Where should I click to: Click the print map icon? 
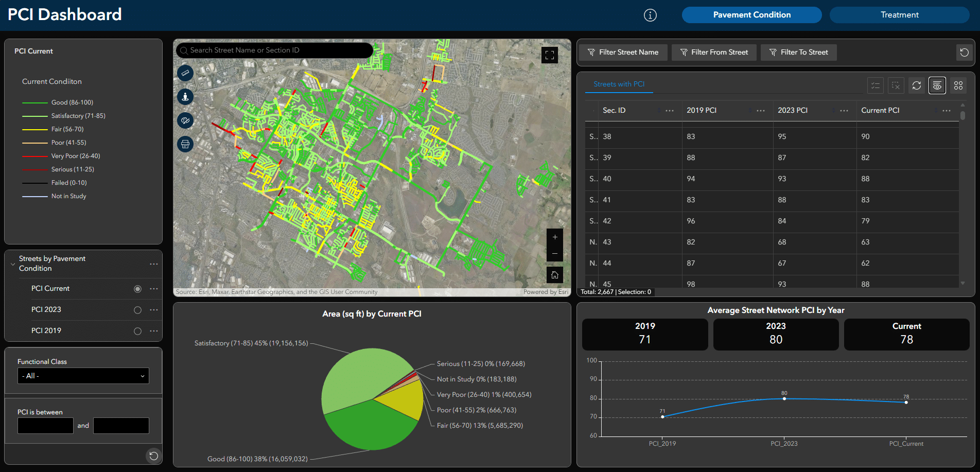click(185, 144)
